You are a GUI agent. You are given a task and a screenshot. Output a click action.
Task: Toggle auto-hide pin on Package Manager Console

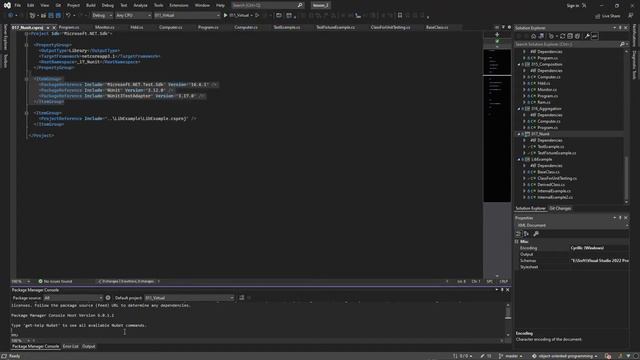coord(502,290)
